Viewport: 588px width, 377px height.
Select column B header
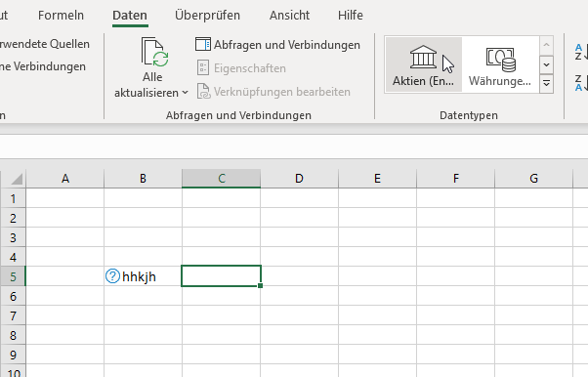click(143, 179)
